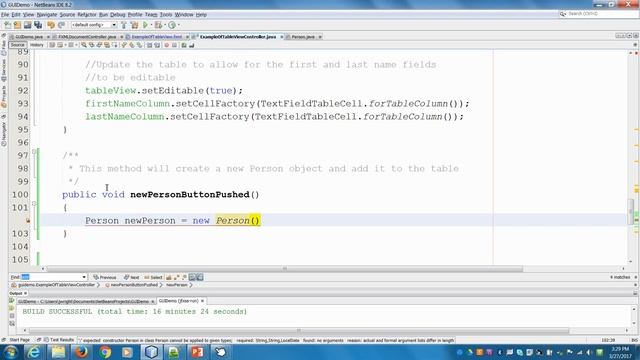Screen dimensions: 640x360
Task: Click the error lightbulb on line 102
Action: point(28,221)
